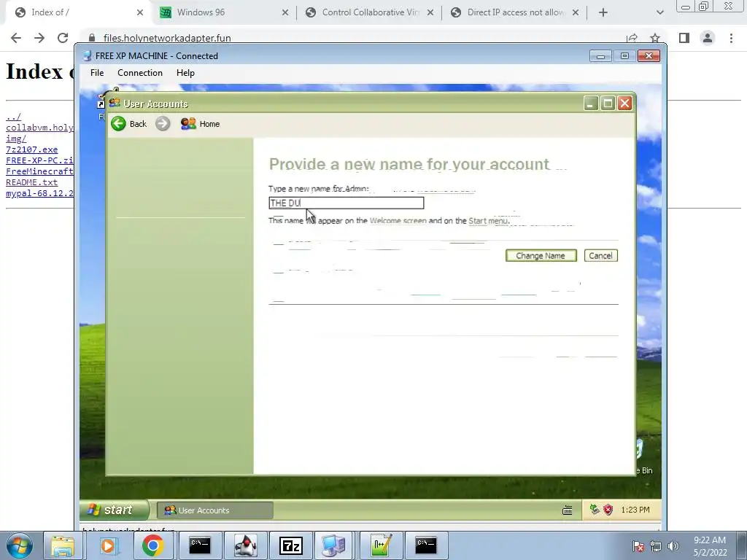
Task: Download 7z2107.exe from index
Action: (x=32, y=149)
